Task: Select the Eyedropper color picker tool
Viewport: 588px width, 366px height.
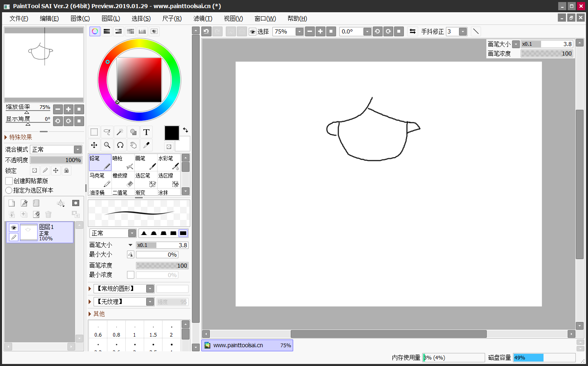Action: tap(146, 145)
